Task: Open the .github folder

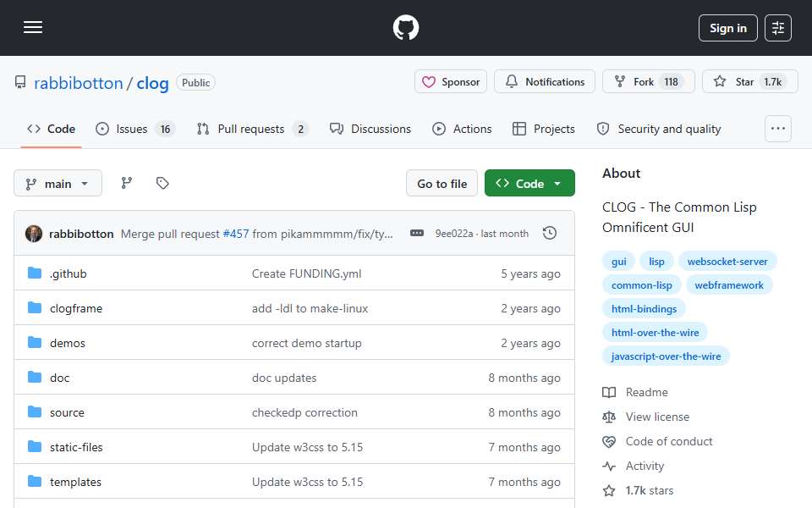Action: 68,273
